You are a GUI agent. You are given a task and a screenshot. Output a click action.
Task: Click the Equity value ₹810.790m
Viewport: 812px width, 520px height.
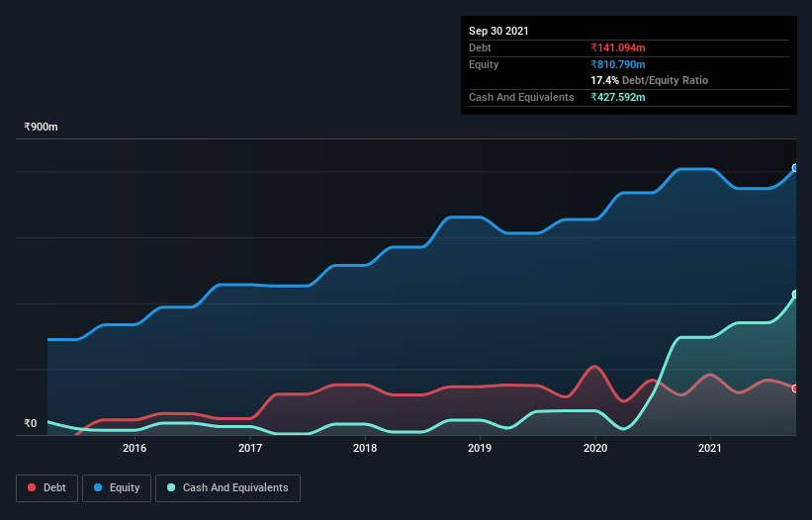click(618, 64)
